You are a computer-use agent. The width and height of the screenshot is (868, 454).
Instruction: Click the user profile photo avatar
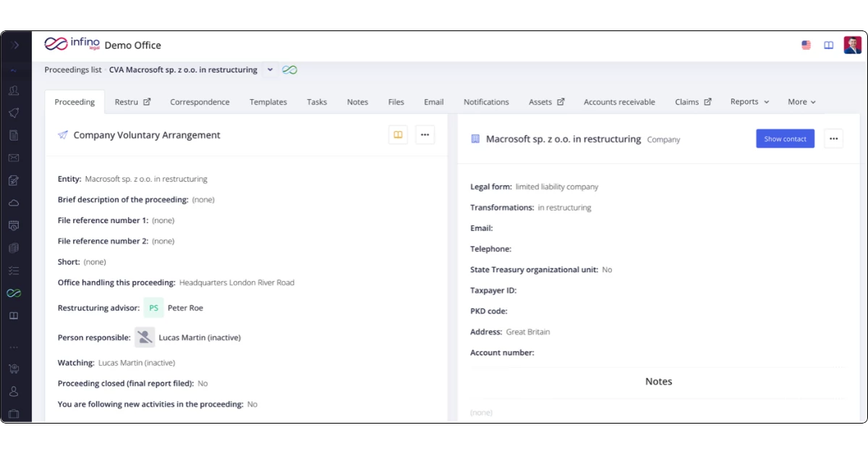coord(852,45)
